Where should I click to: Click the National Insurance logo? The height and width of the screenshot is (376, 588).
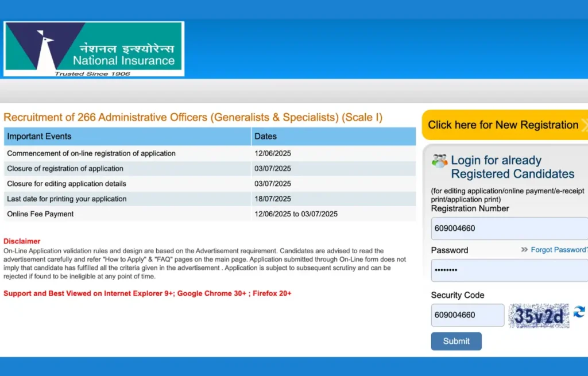[94, 49]
